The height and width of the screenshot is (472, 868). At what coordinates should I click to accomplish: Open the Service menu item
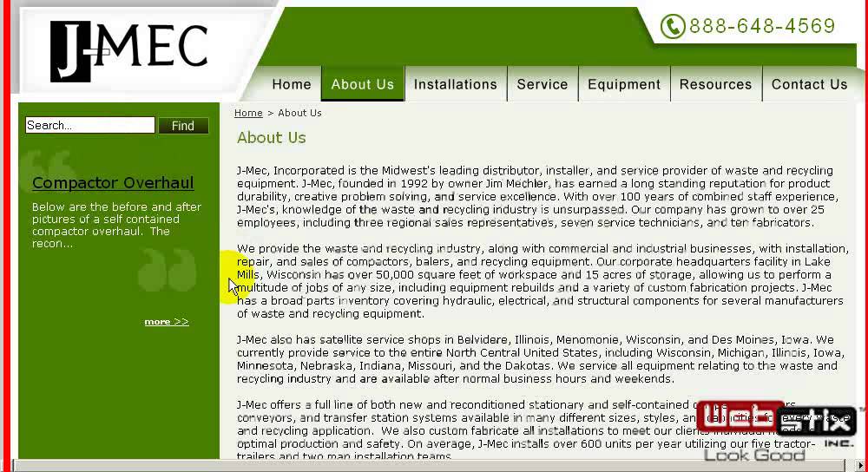click(x=542, y=84)
